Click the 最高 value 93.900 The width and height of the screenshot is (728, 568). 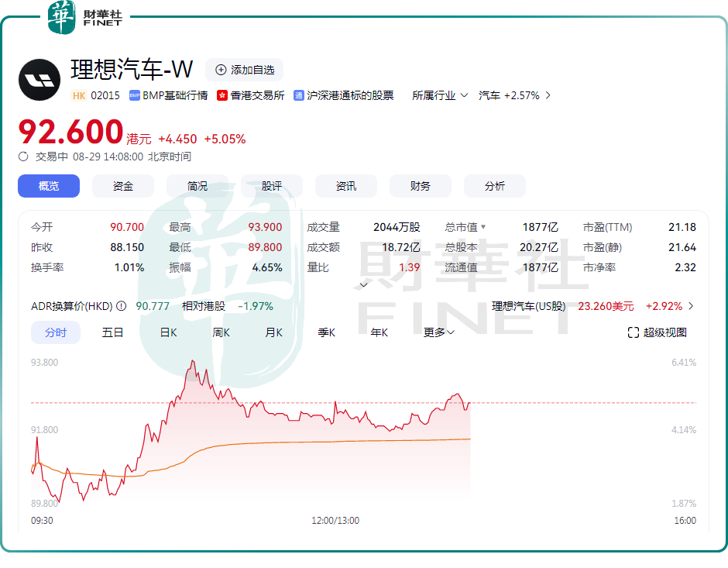pos(265,227)
